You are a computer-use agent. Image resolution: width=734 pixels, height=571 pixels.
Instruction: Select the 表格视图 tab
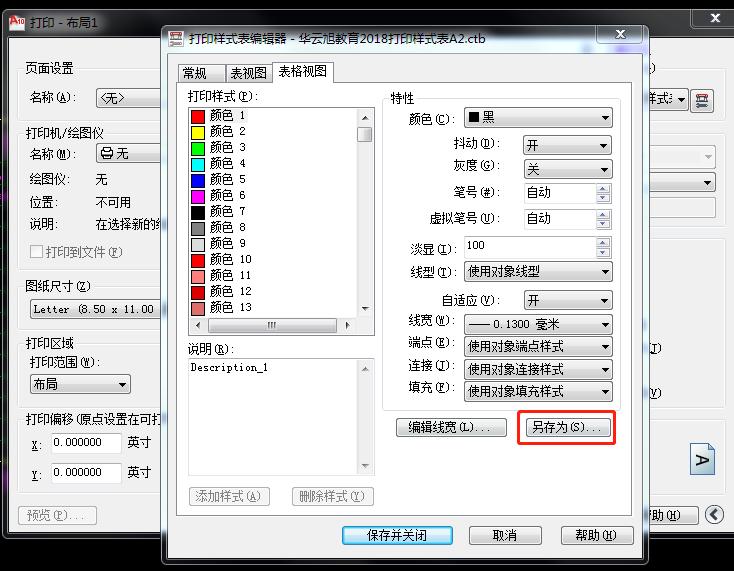[x=303, y=72]
